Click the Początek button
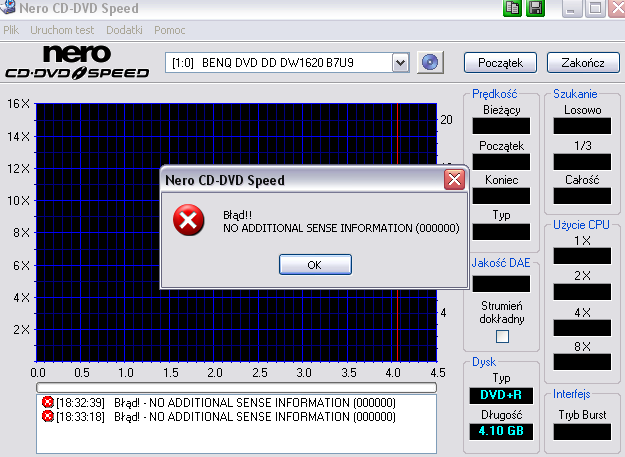Viewport: 625px width, 457px height. click(500, 63)
